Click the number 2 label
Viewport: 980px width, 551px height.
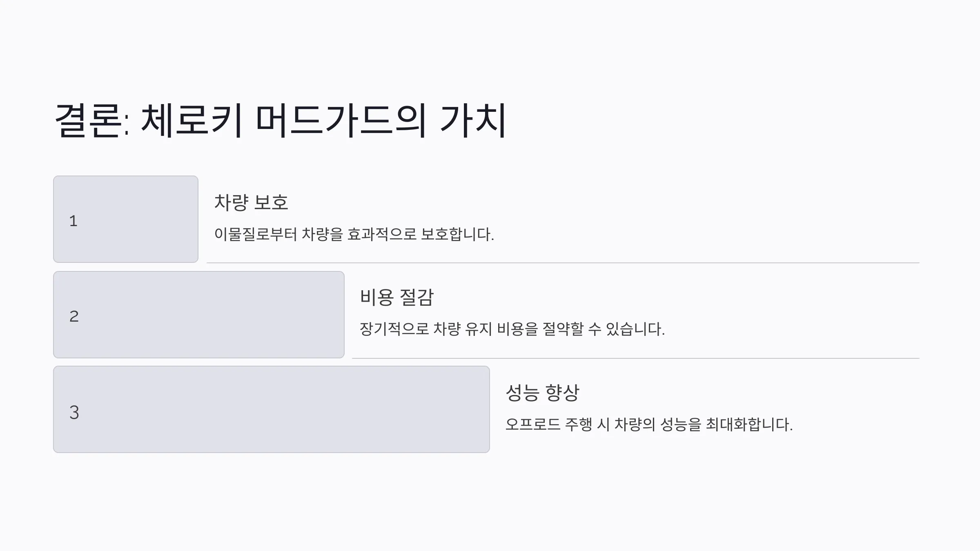pyautogui.click(x=74, y=316)
